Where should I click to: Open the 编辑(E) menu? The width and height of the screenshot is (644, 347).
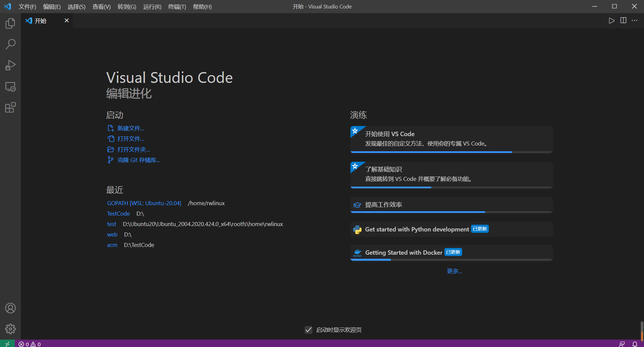pos(52,7)
